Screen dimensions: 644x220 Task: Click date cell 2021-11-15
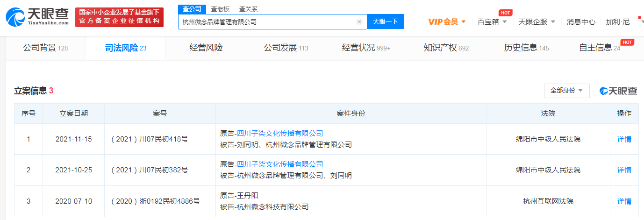coord(73,139)
